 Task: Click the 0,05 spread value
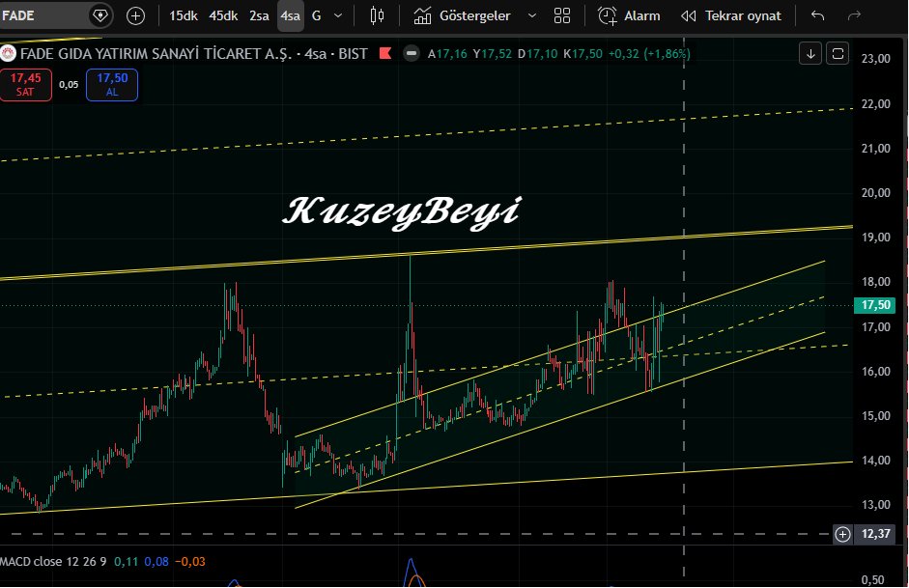pos(69,85)
